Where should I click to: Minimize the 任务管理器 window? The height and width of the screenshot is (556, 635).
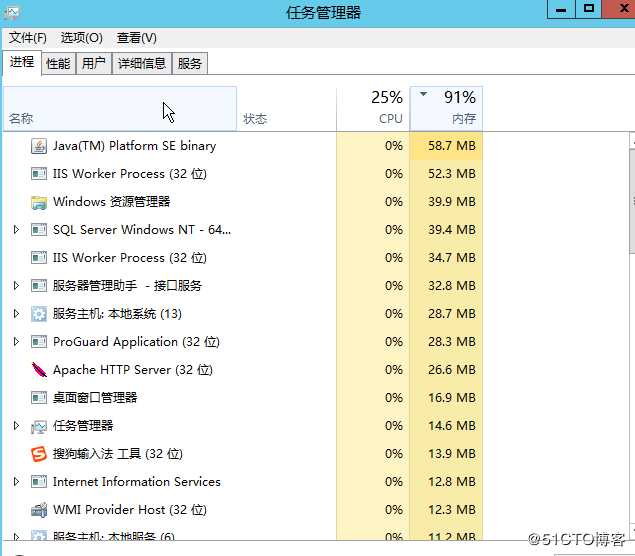tap(561, 9)
